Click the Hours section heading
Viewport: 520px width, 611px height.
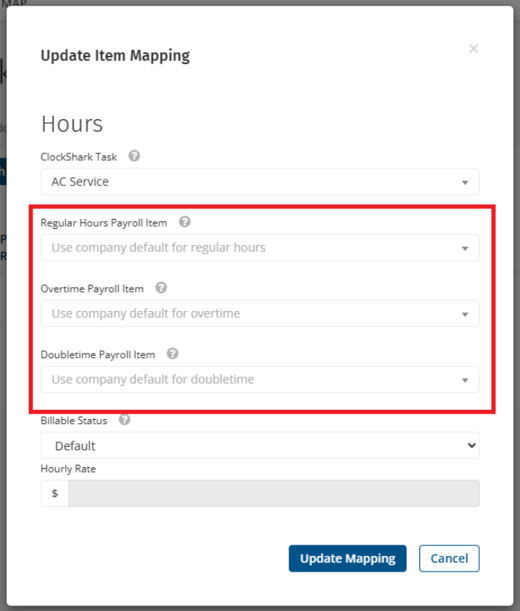[x=72, y=124]
